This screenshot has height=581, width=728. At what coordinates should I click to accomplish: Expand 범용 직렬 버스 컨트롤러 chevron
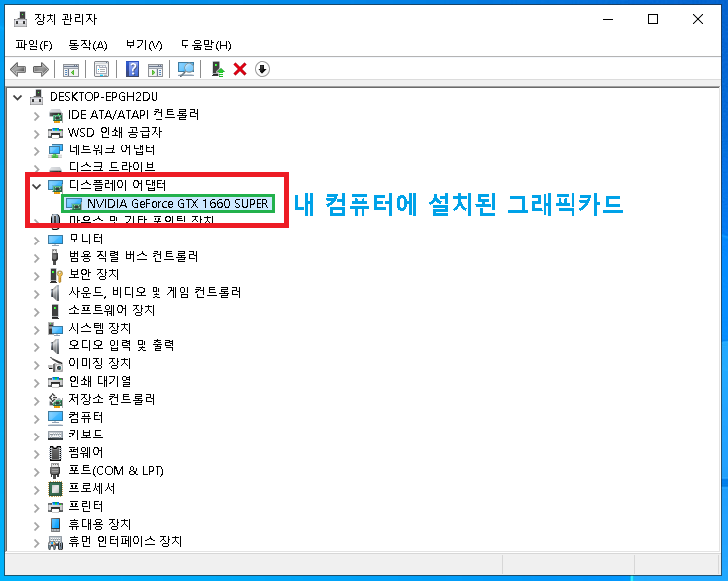[37, 258]
